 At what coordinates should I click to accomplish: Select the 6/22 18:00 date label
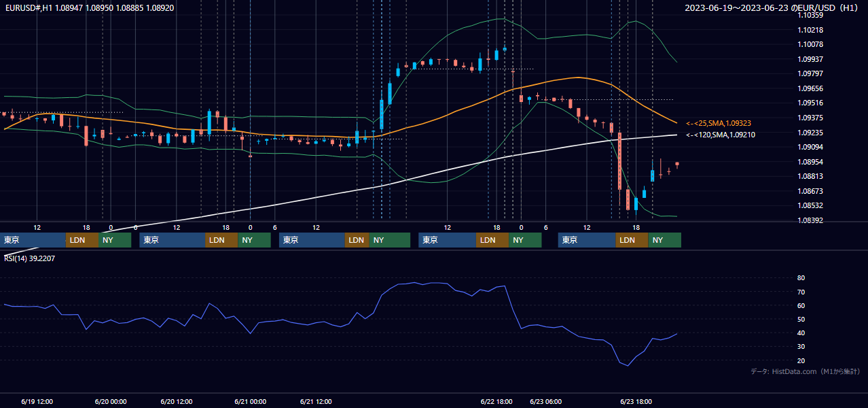496,401
